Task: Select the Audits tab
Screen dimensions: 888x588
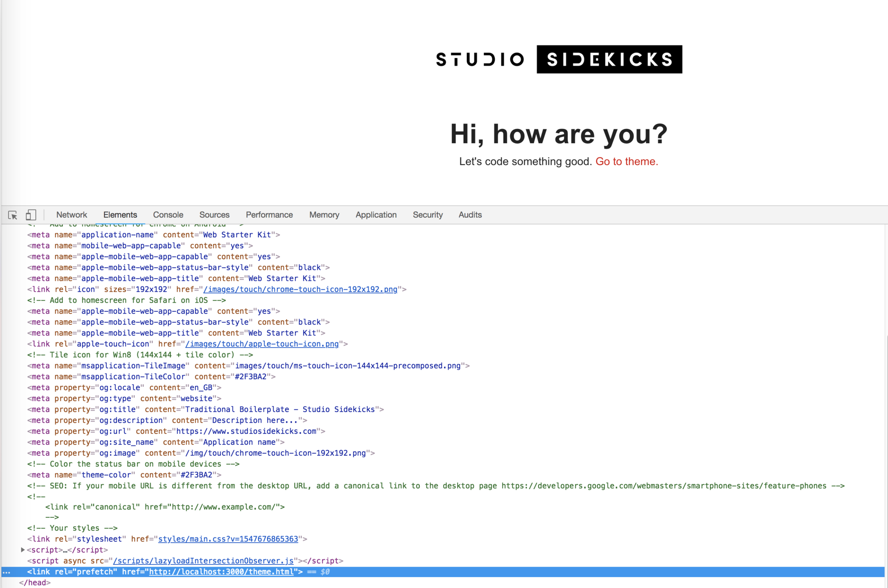Action: [x=469, y=215]
